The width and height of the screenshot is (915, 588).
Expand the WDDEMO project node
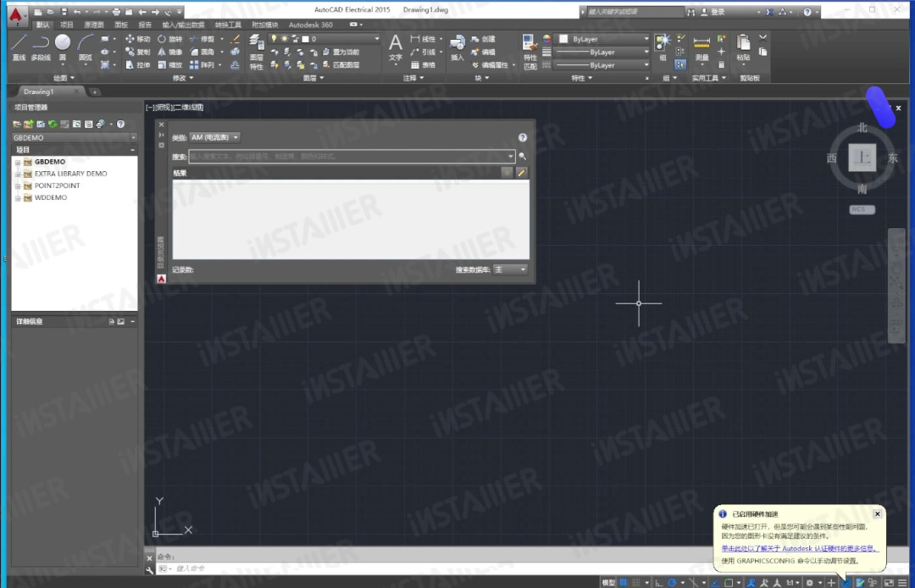pyautogui.click(x=18, y=197)
